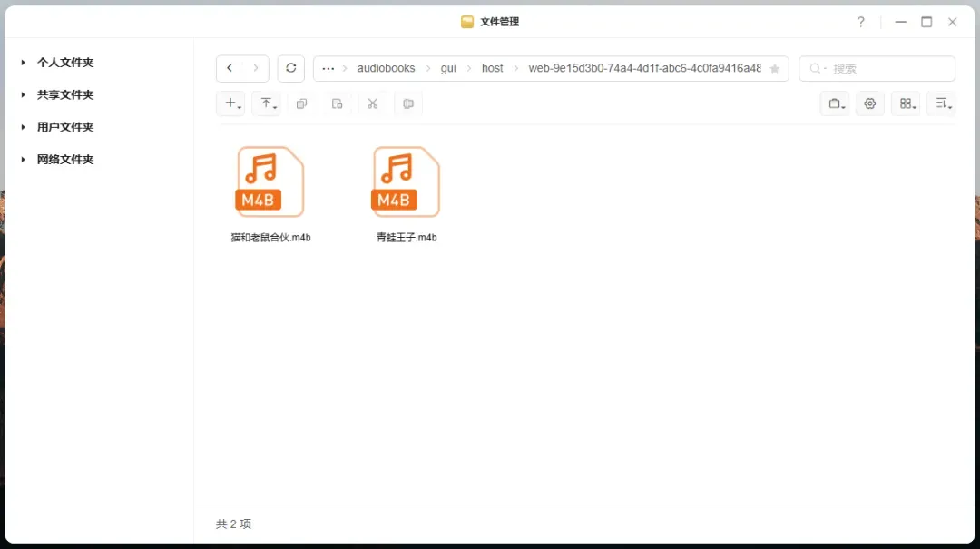Navigate to audiobooks breadcrumb

pos(386,68)
